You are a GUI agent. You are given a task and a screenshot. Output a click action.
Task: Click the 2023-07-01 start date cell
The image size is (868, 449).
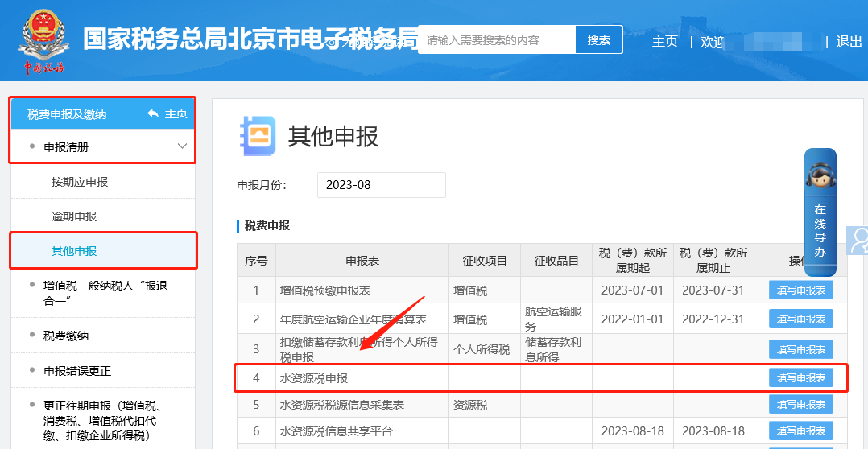(x=632, y=290)
